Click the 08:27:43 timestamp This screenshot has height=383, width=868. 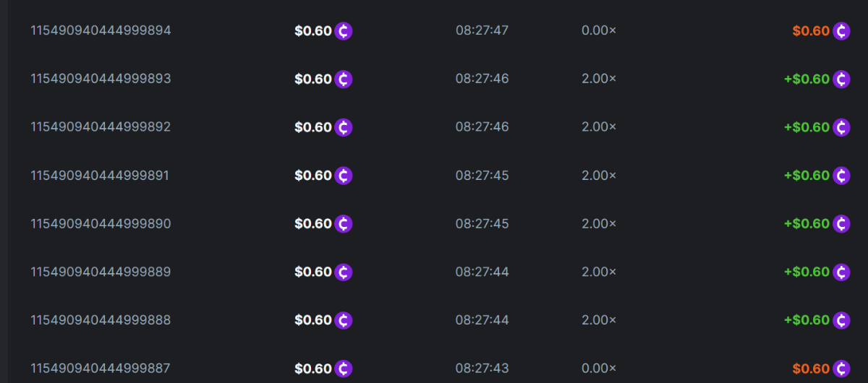(482, 369)
